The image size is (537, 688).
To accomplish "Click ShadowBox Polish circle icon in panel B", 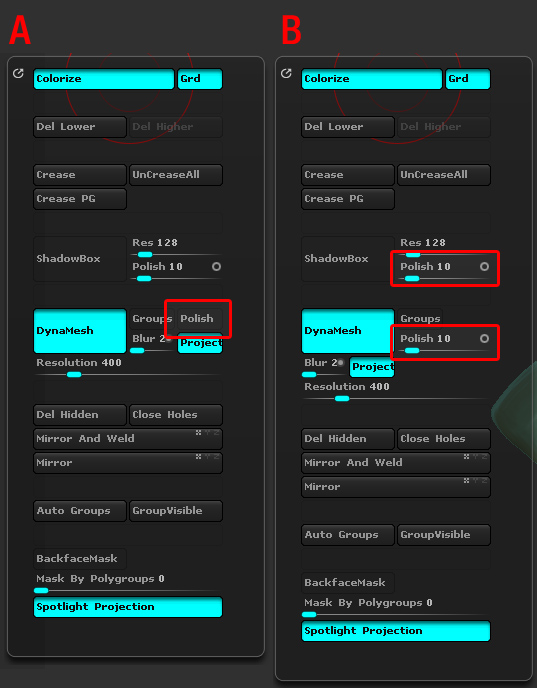I will tap(484, 266).
